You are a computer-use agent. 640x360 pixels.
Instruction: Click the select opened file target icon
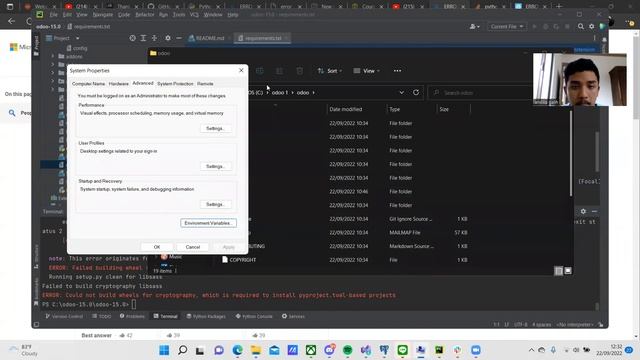tap(132, 38)
